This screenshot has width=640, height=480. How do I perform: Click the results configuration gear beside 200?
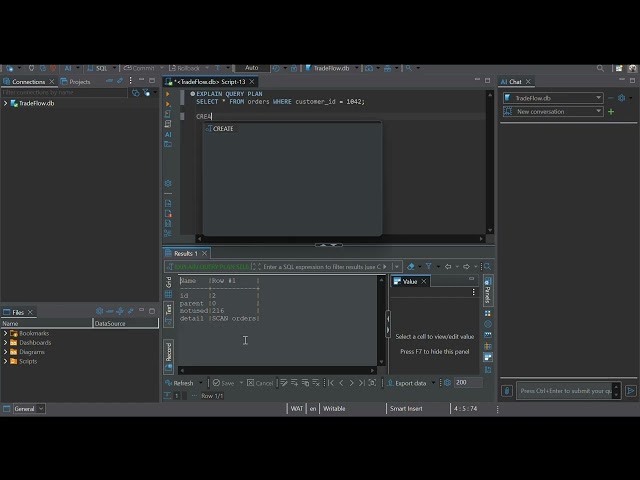(447, 383)
